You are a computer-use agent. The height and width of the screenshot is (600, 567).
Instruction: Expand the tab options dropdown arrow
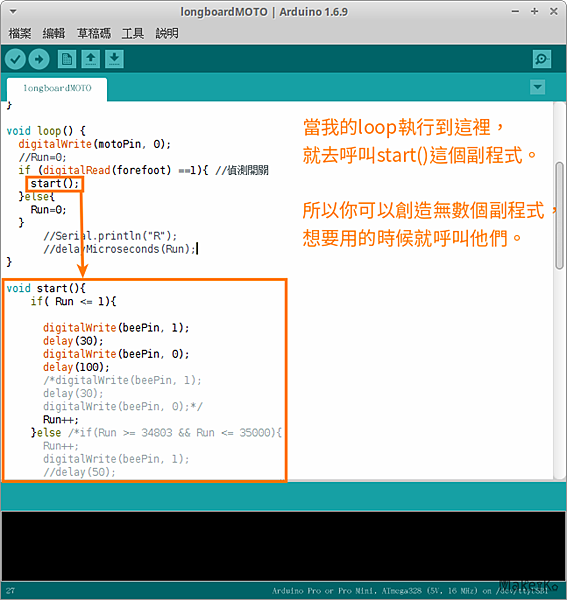538,87
